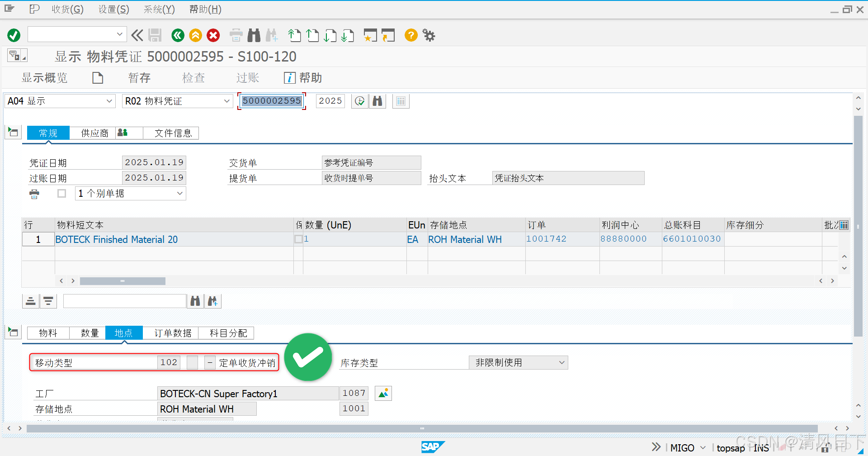Open the 非限制使用 stock type dropdown
The image size is (868, 456).
point(518,362)
